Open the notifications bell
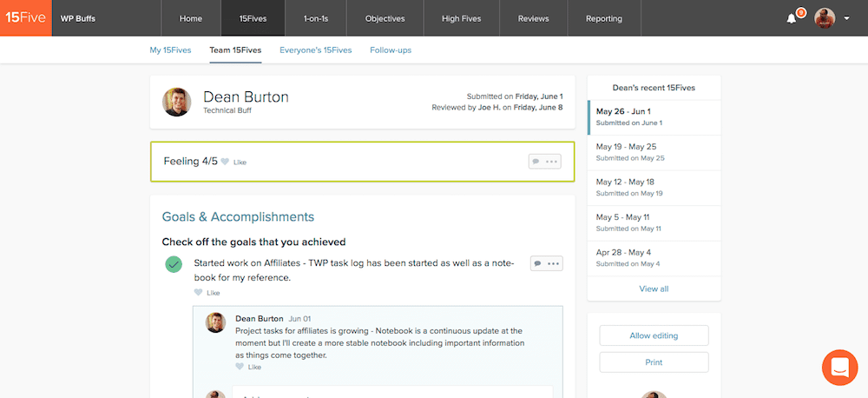This screenshot has height=398, width=868. [792, 18]
